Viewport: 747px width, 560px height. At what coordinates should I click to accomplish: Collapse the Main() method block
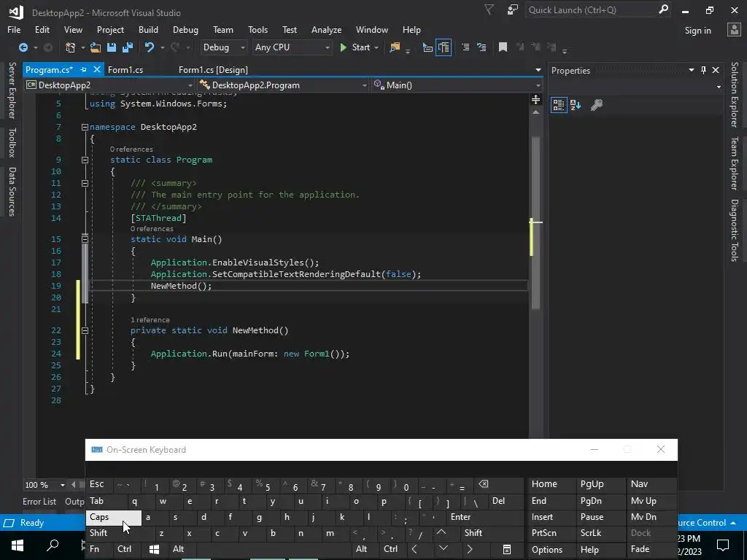pyautogui.click(x=85, y=239)
